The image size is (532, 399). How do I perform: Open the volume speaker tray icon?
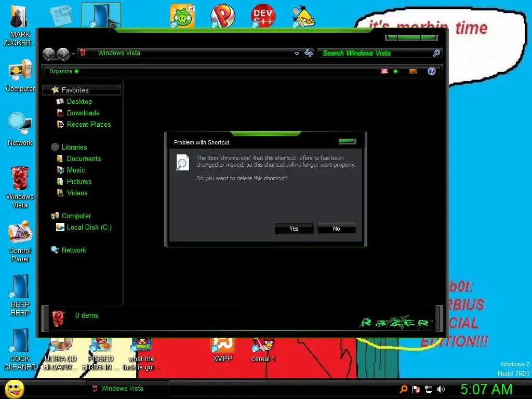pyautogui.click(x=441, y=389)
